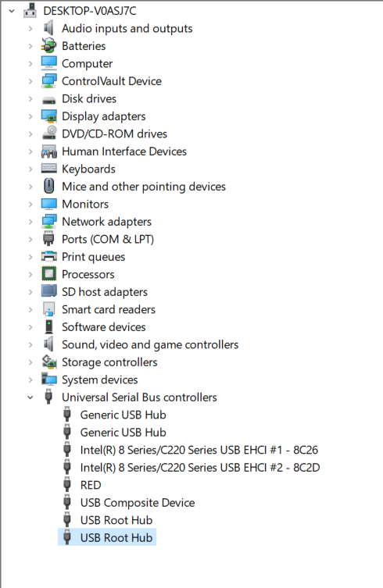383x588 pixels.
Task: Click the Batteries category icon
Action: (x=48, y=46)
